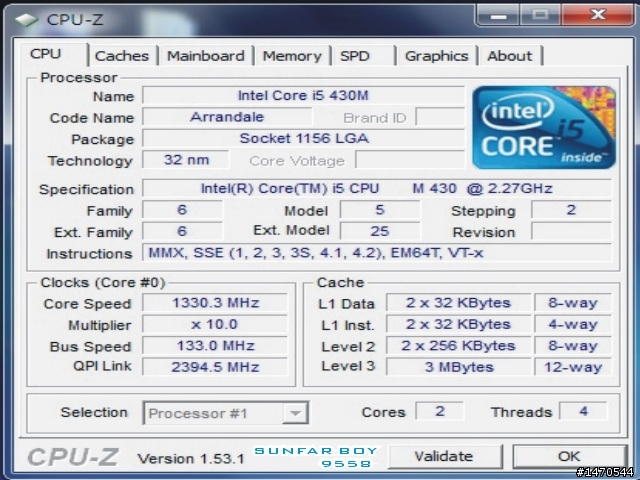This screenshot has width=640, height=480.
Task: Click the Version 1.53.1 label
Action: pyautogui.click(x=191, y=459)
